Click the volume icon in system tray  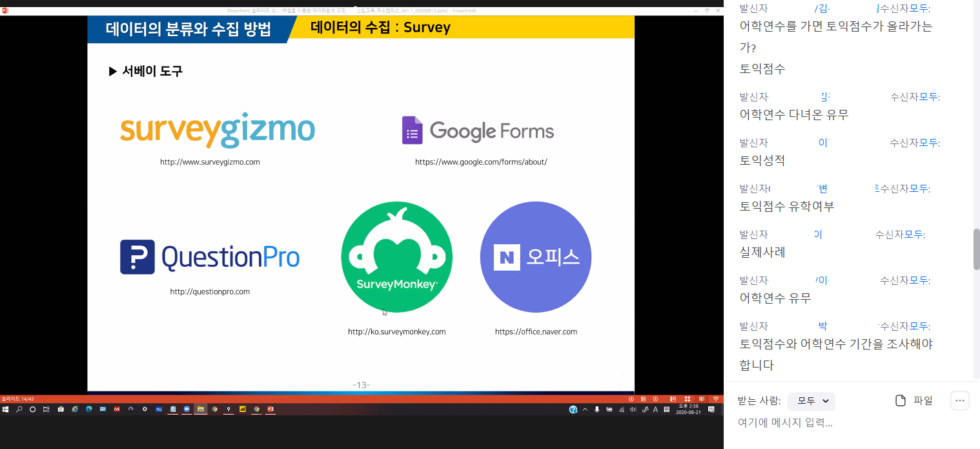point(633,409)
